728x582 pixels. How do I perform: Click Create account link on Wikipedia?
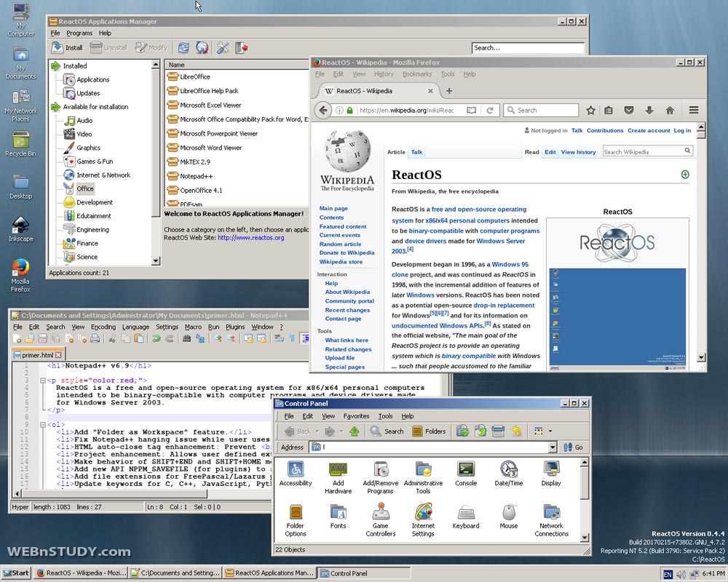649,130
